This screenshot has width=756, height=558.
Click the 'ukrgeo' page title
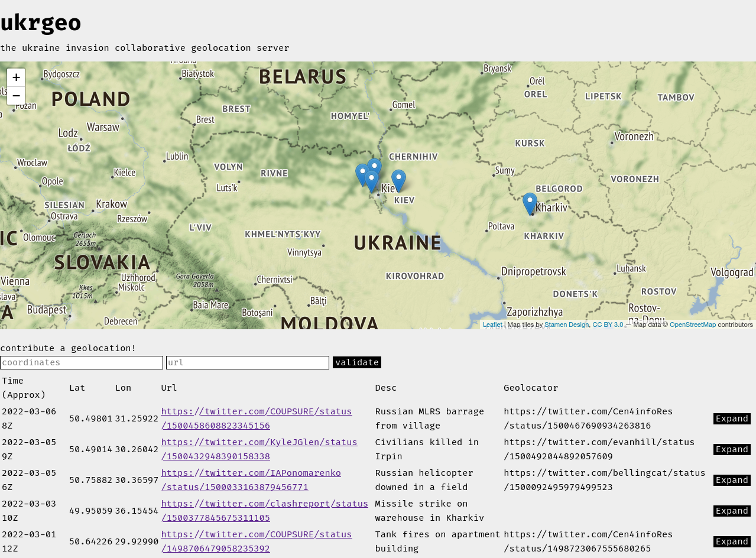41,23
